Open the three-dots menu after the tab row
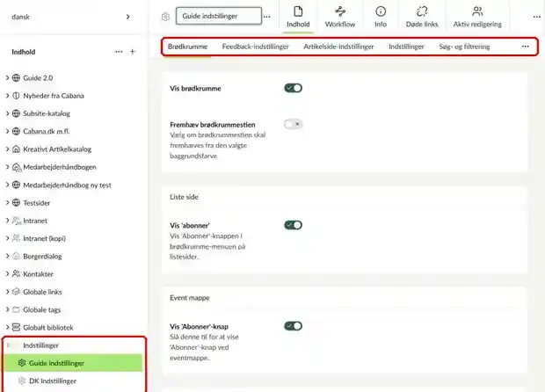This screenshot has height=392, width=545. (525, 47)
